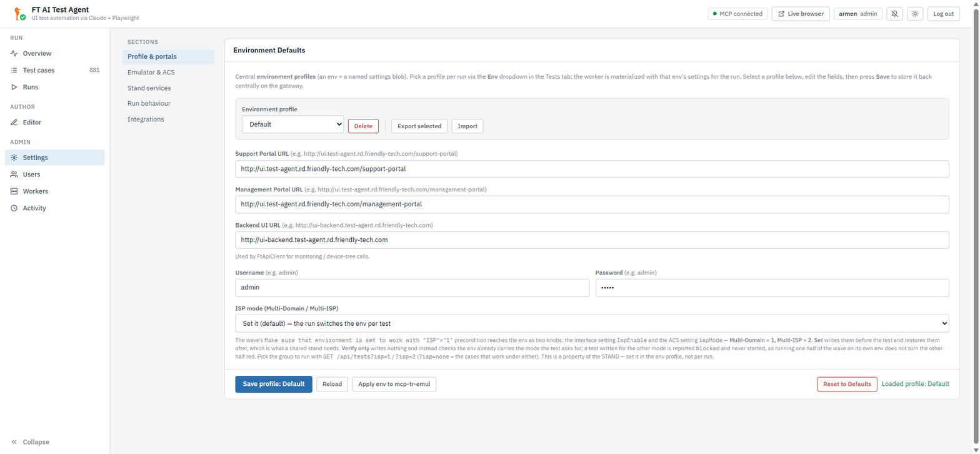
Task: Click Save profile: Default button
Action: [274, 384]
